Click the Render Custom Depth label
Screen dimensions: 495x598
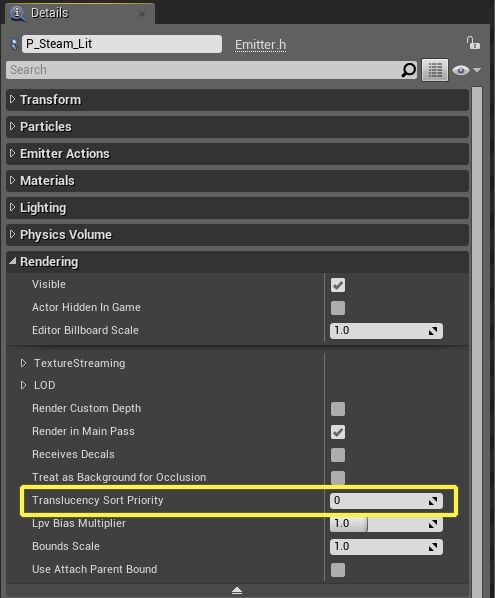(87, 408)
